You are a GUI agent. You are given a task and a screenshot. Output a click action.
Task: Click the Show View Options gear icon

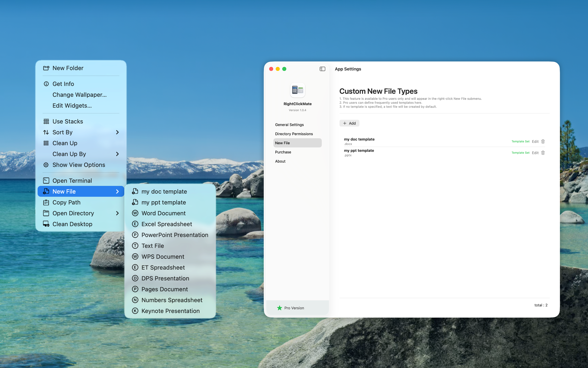(46, 165)
